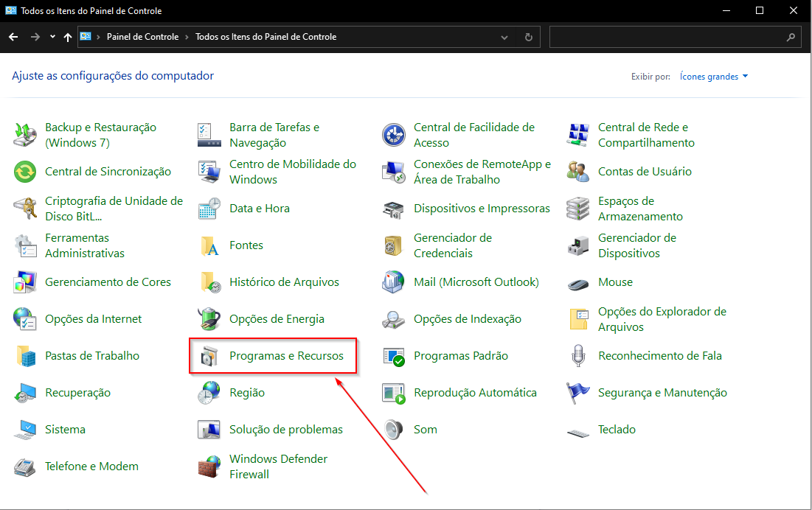This screenshot has height=510, width=812.
Task: Open the Data e Hora calendar icon
Action: coord(209,209)
